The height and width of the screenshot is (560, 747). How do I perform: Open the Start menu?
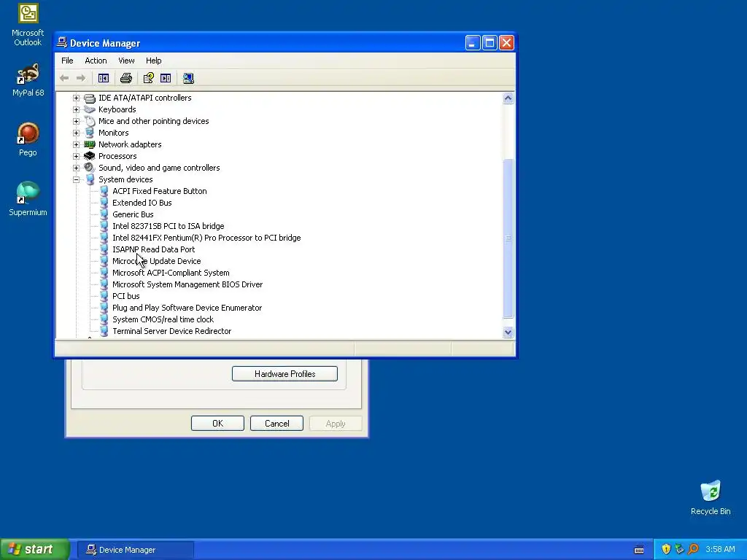[35, 550]
